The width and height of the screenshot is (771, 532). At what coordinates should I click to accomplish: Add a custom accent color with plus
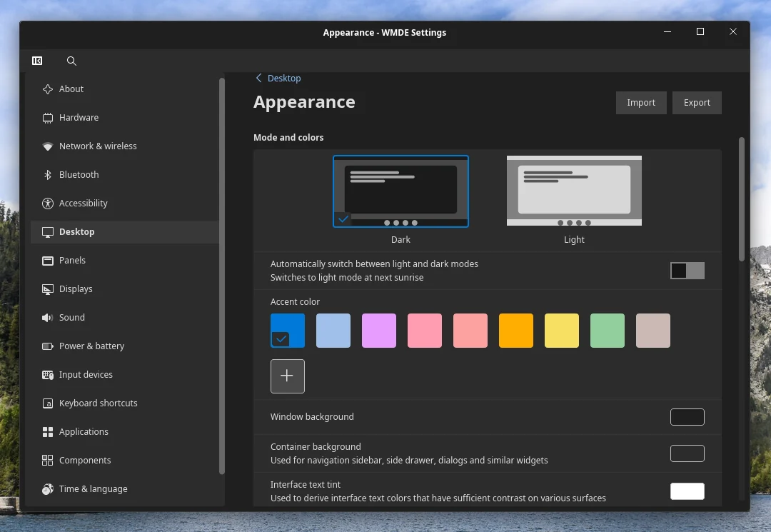click(x=287, y=376)
